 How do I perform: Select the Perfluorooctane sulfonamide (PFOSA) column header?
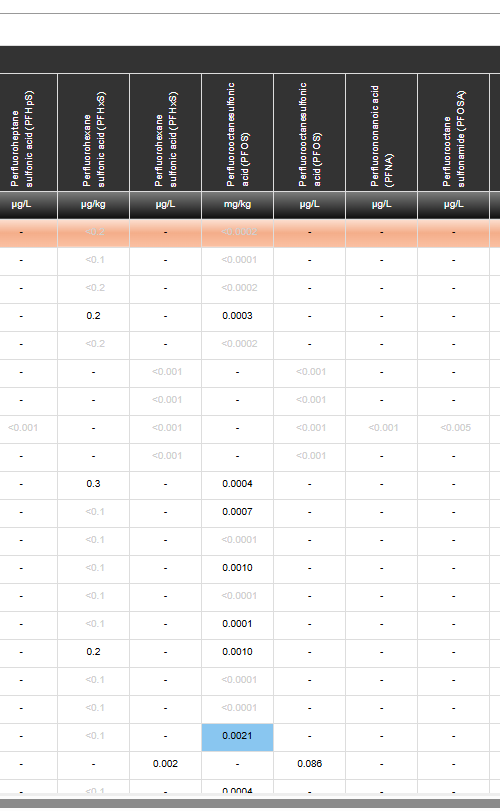(x=453, y=132)
